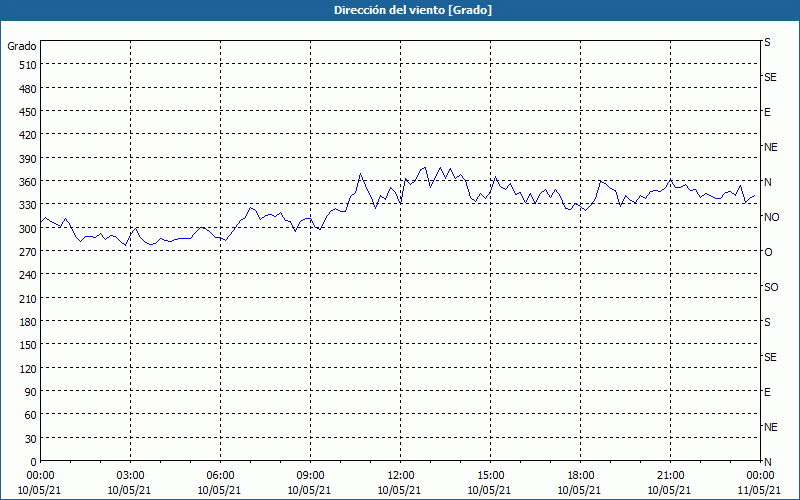This screenshot has height=500, width=800.
Task: Select the NO compass label
Action: 771,217
